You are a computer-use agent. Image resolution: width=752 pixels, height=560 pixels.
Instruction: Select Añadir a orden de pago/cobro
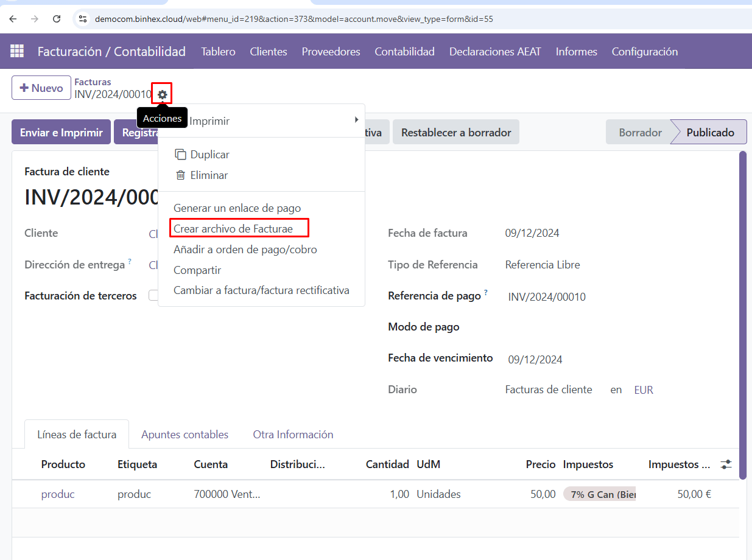coord(261,250)
